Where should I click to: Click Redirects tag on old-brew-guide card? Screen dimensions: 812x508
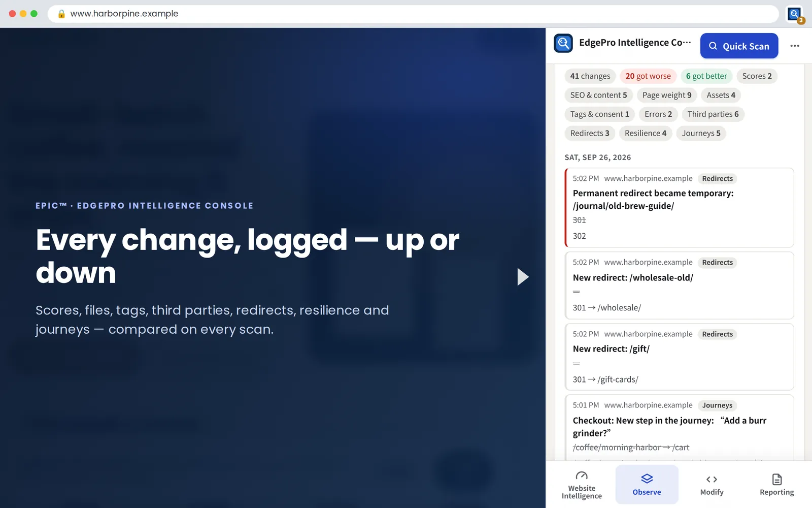pos(717,179)
